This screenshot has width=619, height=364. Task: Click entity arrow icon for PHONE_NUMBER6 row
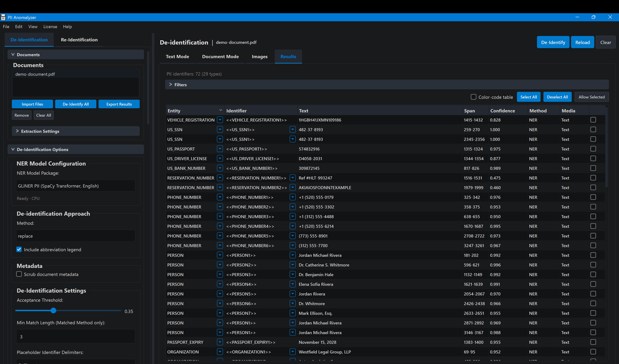click(220, 246)
